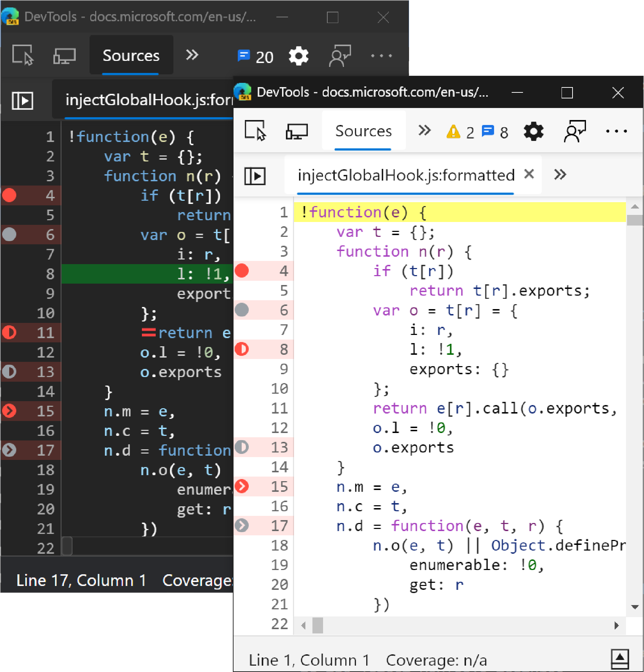The image size is (644, 672).
Task: Click 'Line 1, Column 1' in light status bar
Action: [x=309, y=660]
